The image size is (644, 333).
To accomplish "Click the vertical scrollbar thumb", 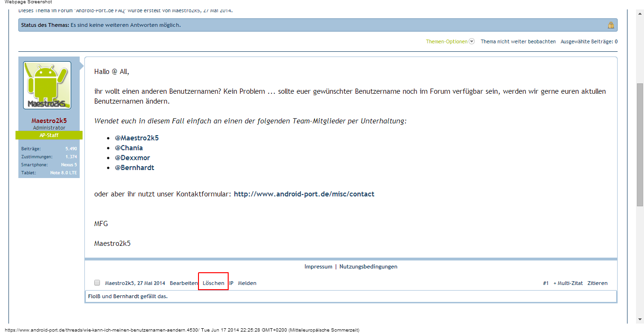I will click(x=640, y=144).
